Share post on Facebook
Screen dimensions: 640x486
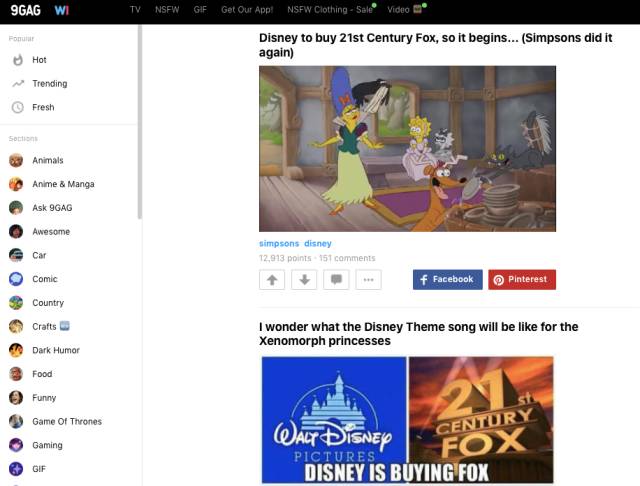point(447,280)
